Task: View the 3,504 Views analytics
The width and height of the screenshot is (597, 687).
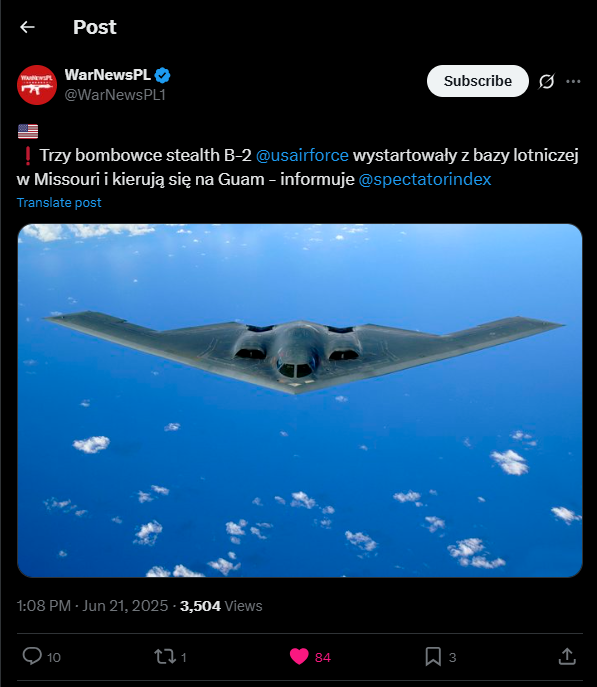Action: click(221, 606)
